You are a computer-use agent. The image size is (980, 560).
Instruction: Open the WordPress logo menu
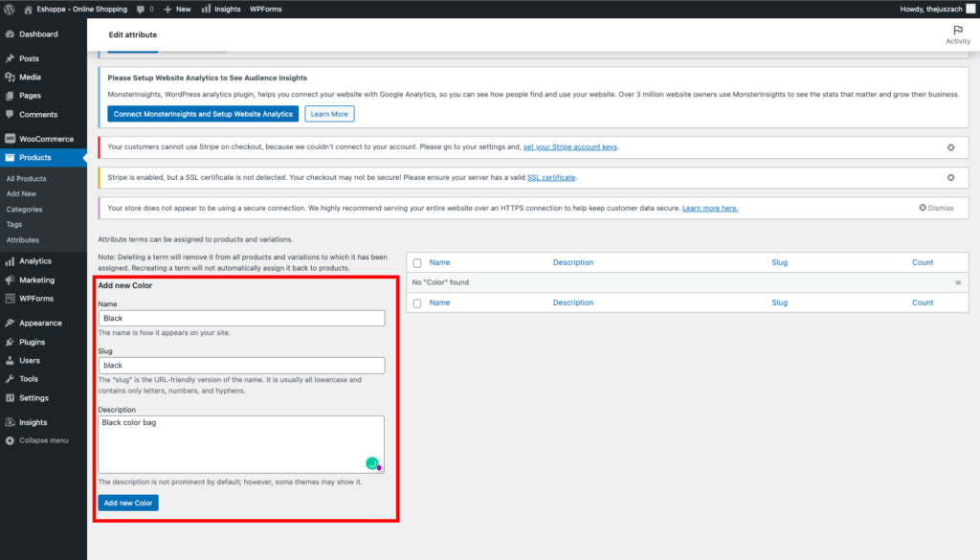point(10,10)
